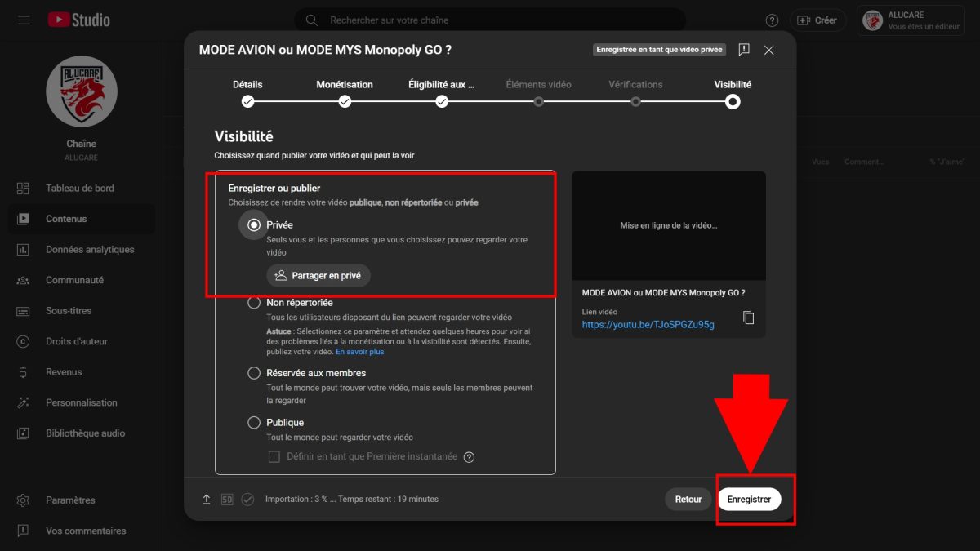Click the Enregistrée en tant que vidéo privée badge
Image resolution: width=980 pixels, height=551 pixels.
pos(659,50)
